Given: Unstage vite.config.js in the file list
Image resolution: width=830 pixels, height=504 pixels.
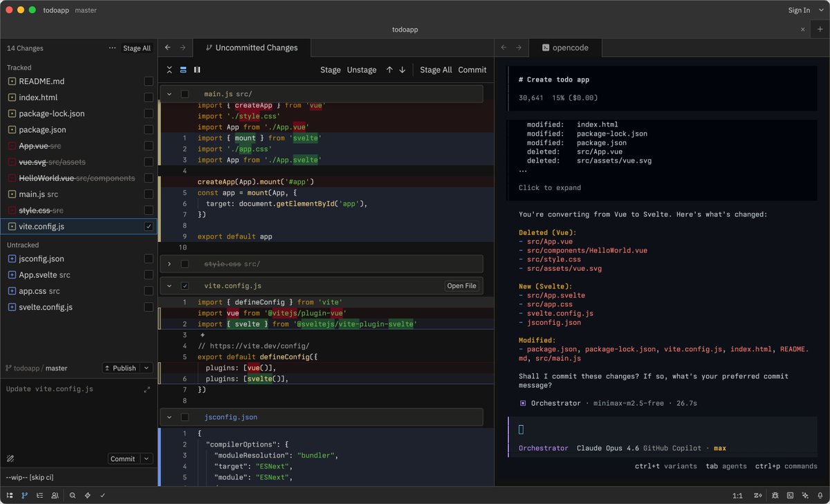Looking at the screenshot, I should coord(149,226).
